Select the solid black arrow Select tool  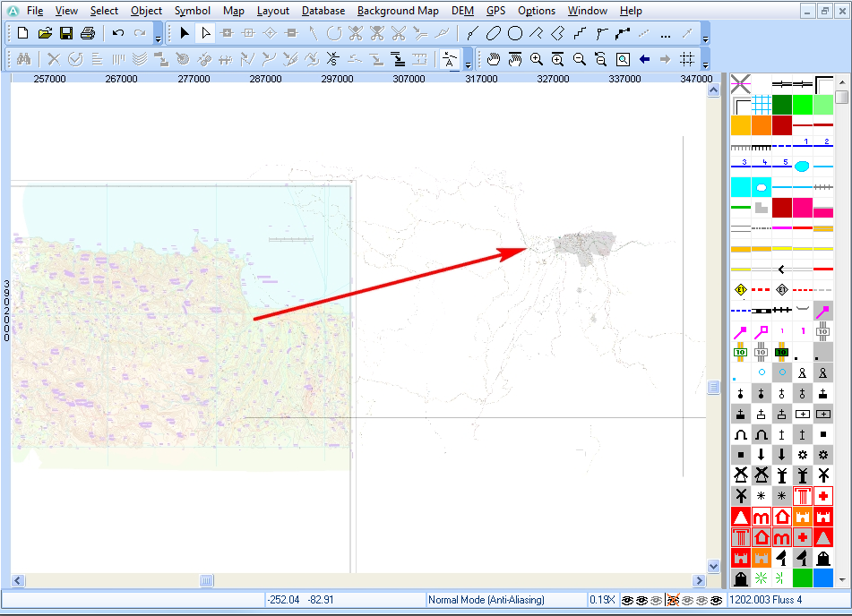pos(185,33)
